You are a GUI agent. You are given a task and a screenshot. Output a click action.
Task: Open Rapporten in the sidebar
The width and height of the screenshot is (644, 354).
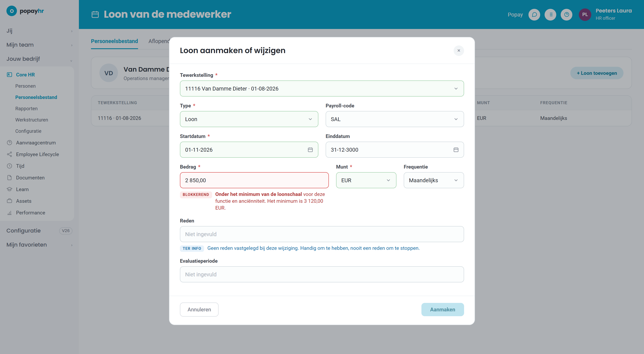click(x=26, y=108)
